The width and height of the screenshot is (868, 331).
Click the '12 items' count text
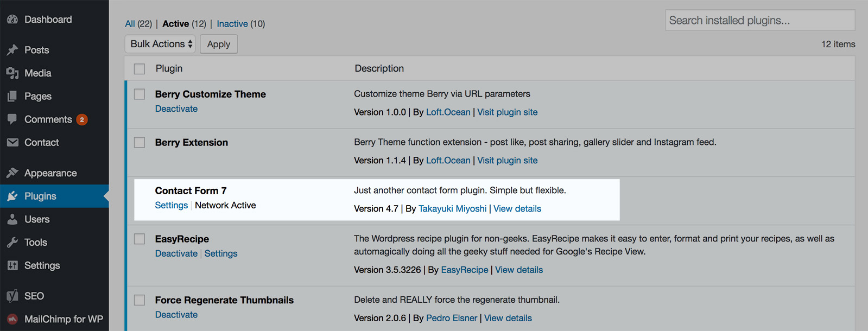838,44
